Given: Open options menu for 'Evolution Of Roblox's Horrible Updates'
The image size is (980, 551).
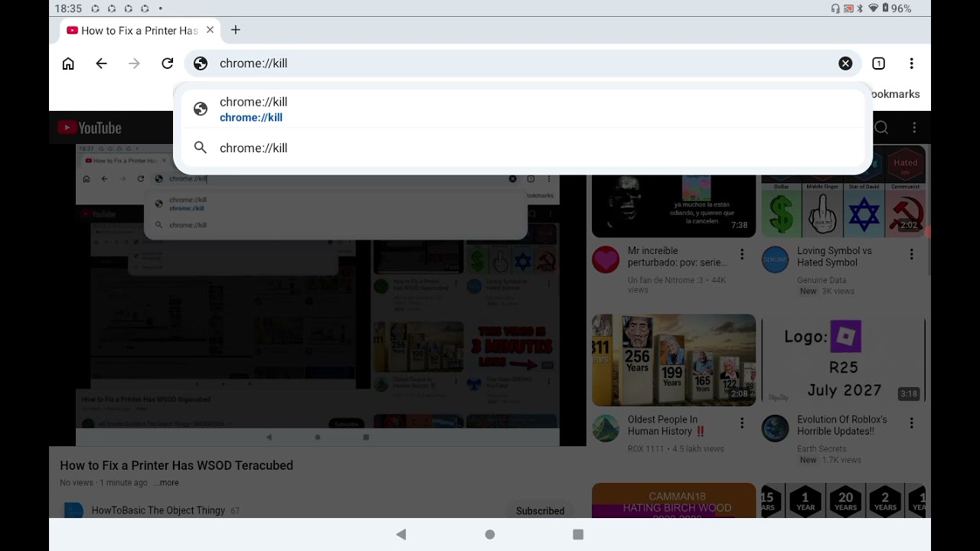Looking at the screenshot, I should 911,423.
